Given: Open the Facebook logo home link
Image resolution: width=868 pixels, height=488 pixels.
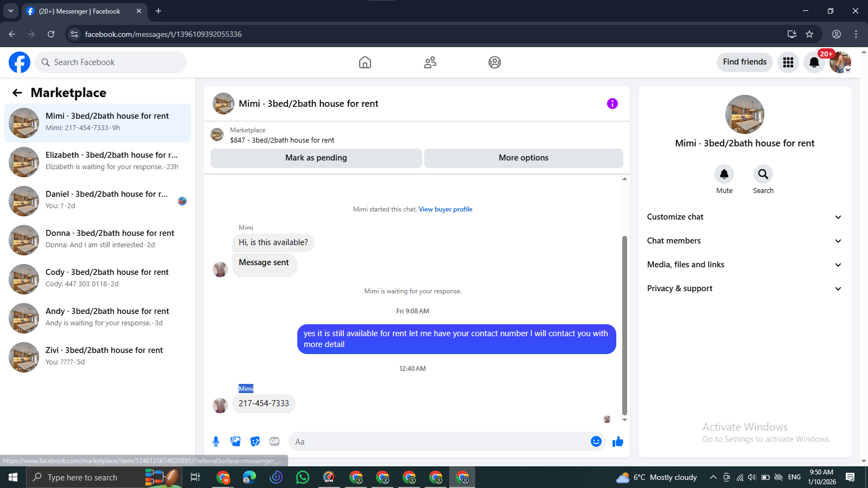Looking at the screenshot, I should click(20, 62).
